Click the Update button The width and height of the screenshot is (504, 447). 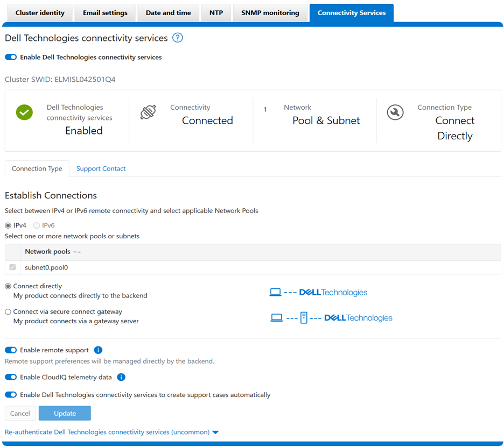[x=65, y=413]
